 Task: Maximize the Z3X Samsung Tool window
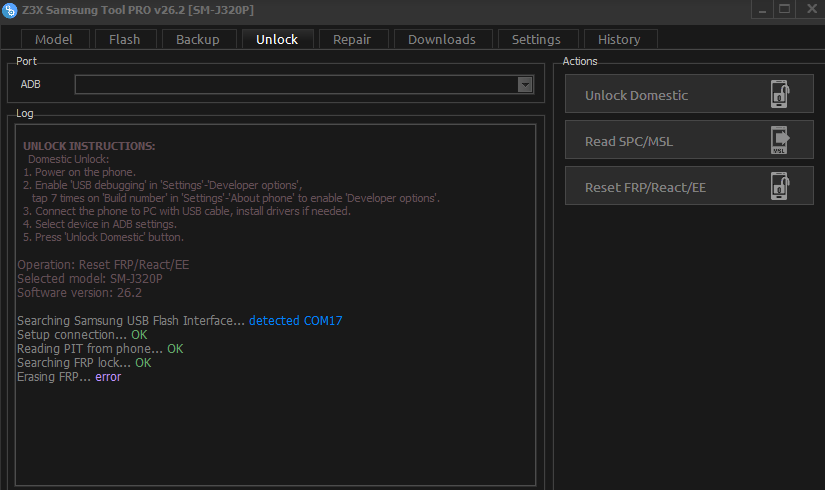point(784,9)
